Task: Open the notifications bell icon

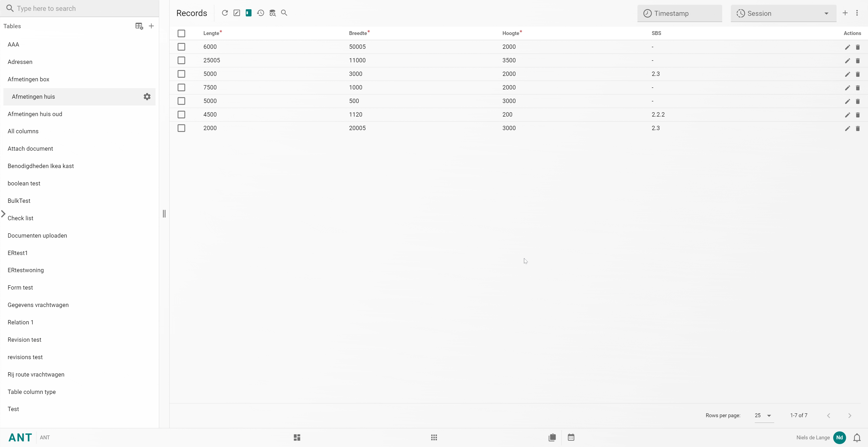Action: (857, 437)
